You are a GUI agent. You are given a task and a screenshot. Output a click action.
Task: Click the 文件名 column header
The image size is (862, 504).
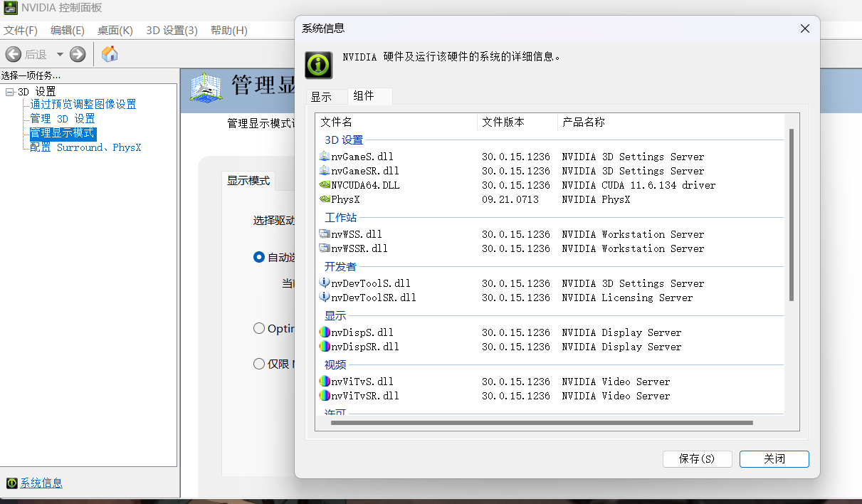pos(397,122)
